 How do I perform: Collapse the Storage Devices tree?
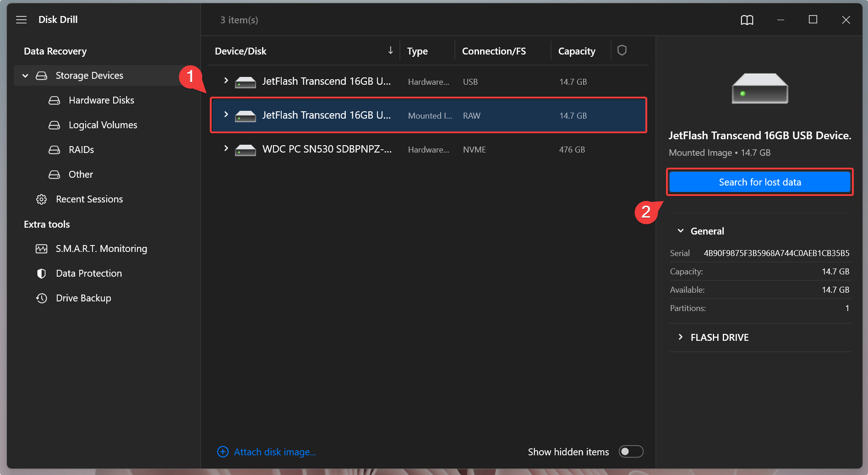point(26,76)
